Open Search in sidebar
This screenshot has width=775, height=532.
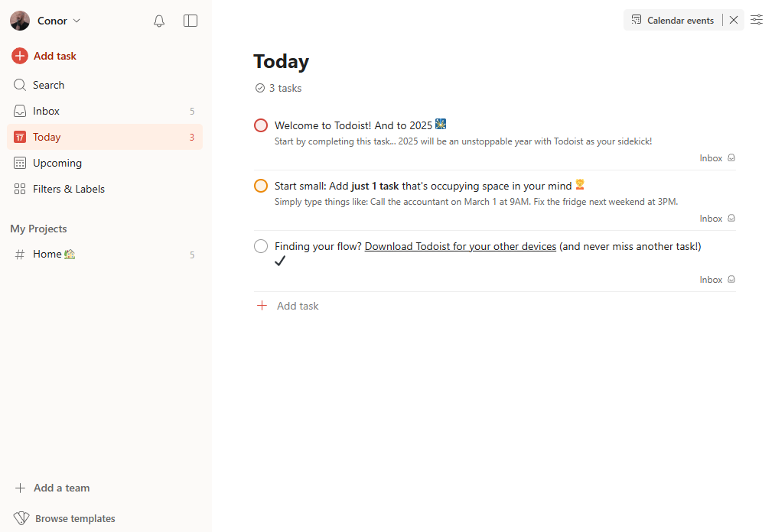pyautogui.click(x=105, y=85)
